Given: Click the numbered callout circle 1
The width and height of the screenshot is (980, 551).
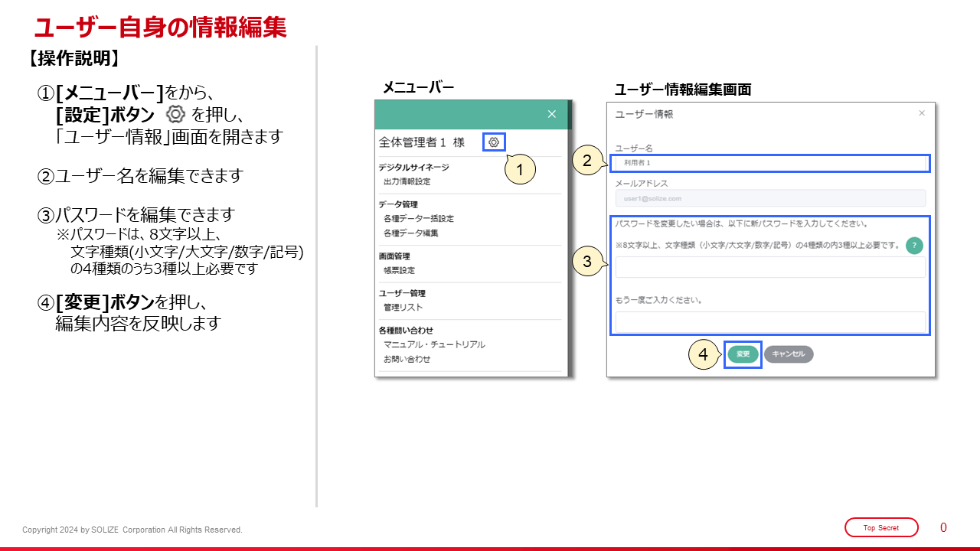Looking at the screenshot, I should (520, 170).
